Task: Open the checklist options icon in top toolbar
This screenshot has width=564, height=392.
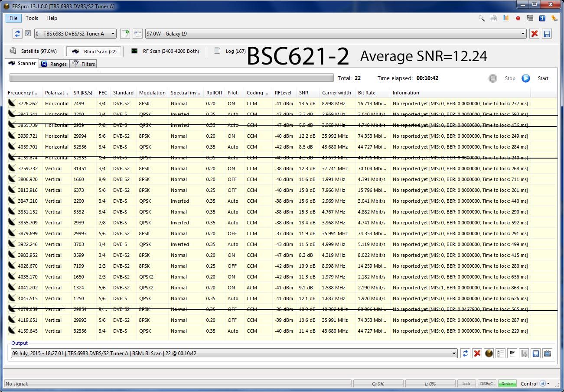Action: click(x=530, y=18)
